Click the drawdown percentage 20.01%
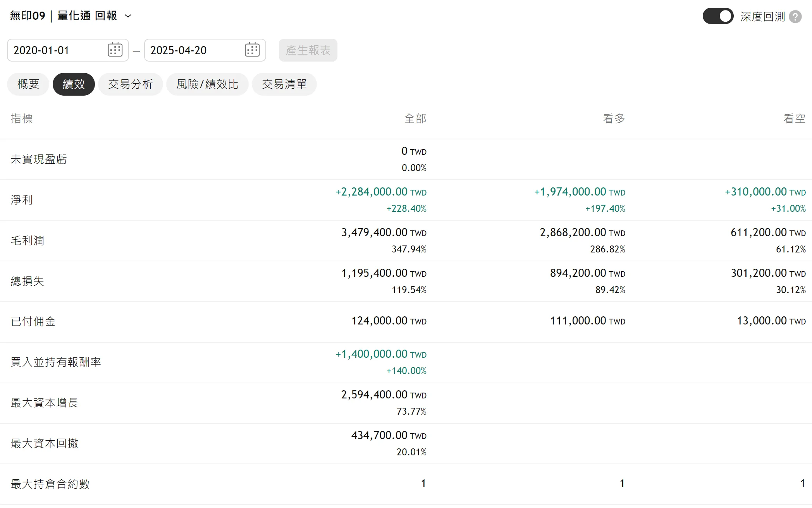 [x=411, y=452]
